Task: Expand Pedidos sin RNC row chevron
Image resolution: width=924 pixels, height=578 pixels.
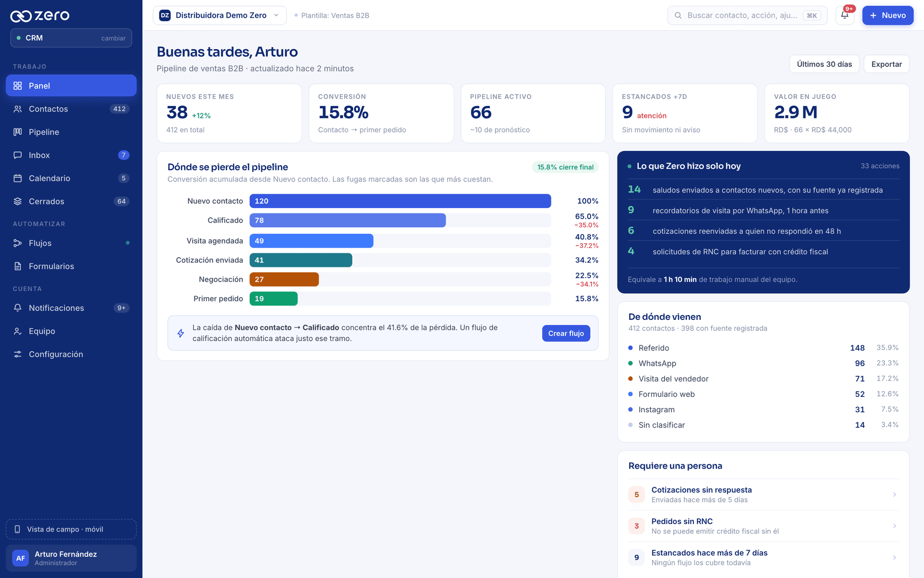Action: tap(895, 526)
